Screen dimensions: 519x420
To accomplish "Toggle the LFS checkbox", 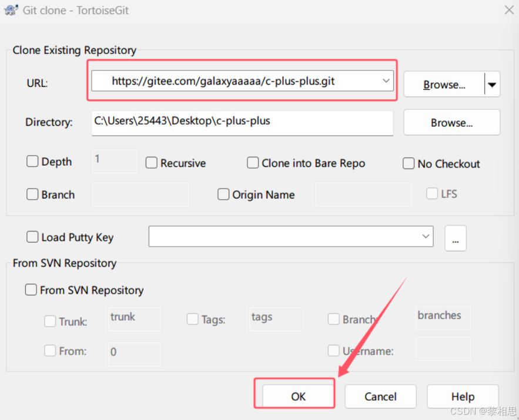I will point(432,193).
